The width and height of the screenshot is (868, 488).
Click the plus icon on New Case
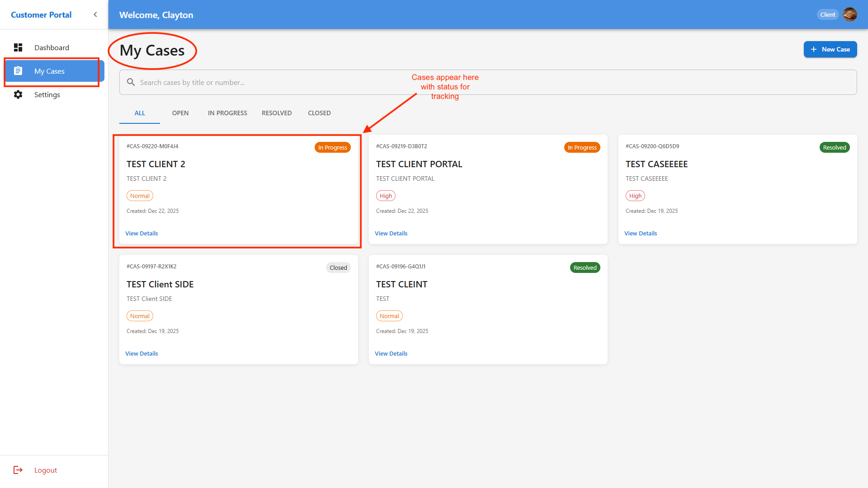814,49
